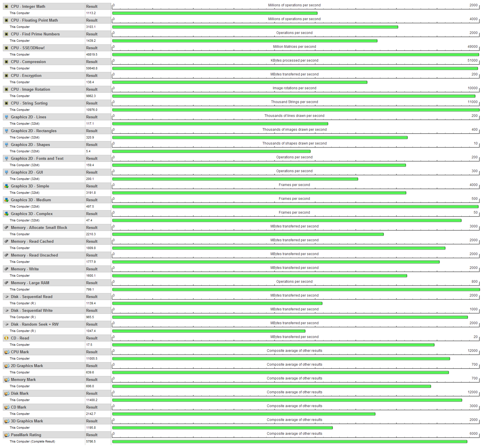Click the icon beside CPU Mark
This screenshot has width=484, height=448.
[7, 352]
